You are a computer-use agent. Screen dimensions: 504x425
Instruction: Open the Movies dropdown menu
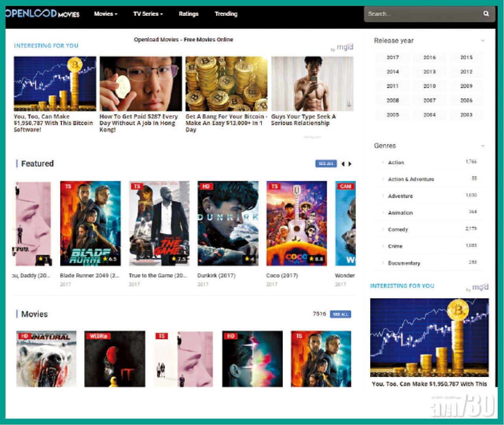106,14
